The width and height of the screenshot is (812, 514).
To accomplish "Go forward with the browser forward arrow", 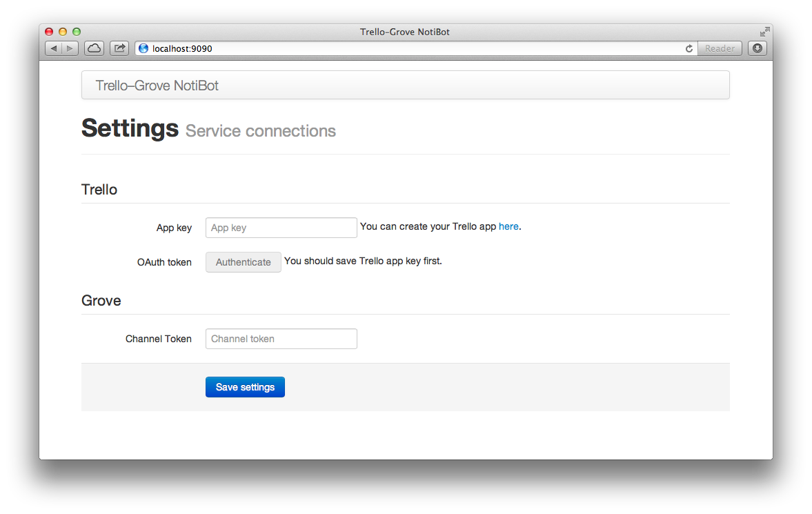I will coord(70,48).
